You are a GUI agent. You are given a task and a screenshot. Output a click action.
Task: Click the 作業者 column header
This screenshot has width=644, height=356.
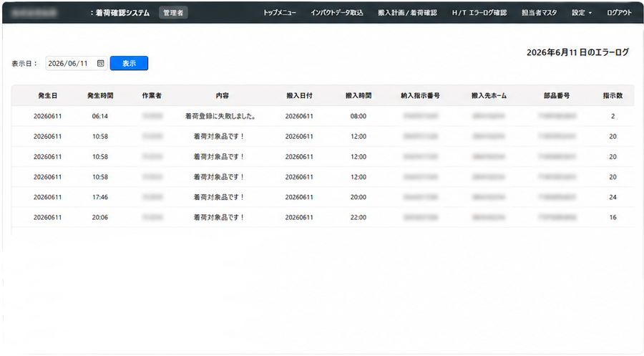click(x=152, y=95)
